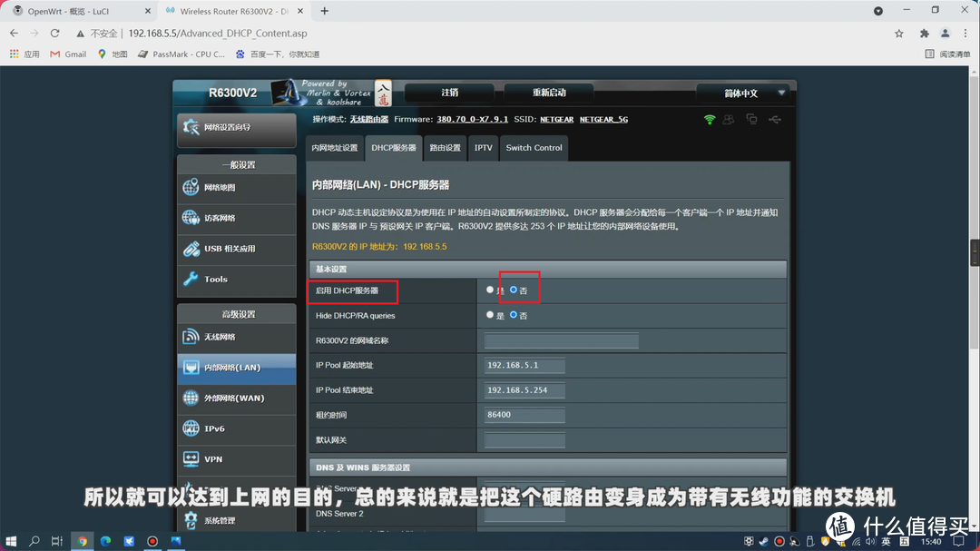Viewport: 980px width, 551px height.
Task: Set 启用 DHCP服务器 to 否
Action: point(513,290)
